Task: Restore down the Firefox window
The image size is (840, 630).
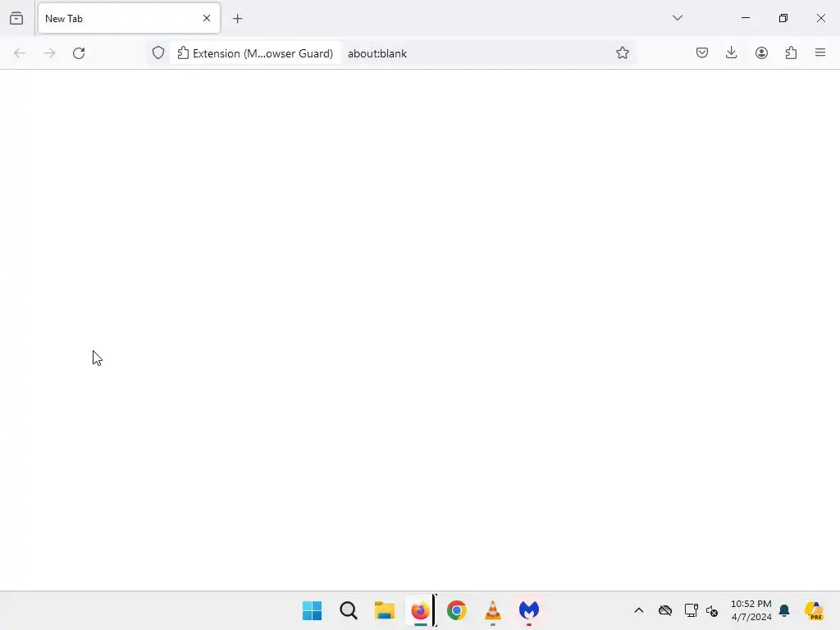Action: pos(783,18)
